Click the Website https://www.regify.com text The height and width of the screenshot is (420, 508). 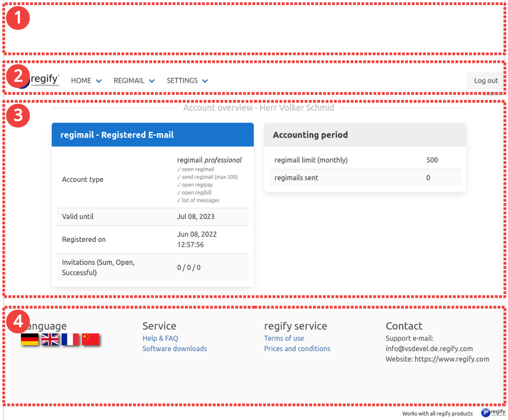[x=437, y=359]
